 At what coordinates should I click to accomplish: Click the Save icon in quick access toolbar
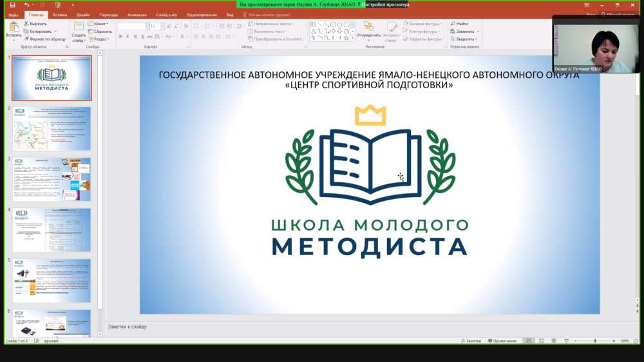point(12,5)
